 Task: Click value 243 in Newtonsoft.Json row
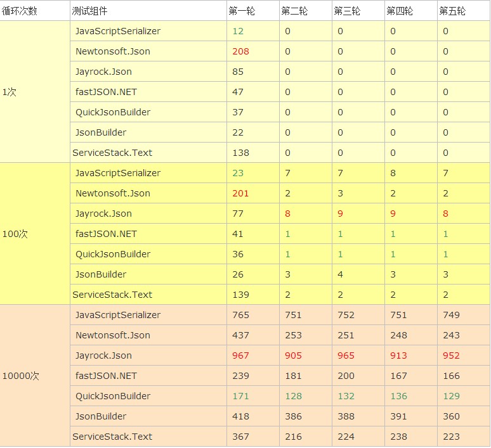click(x=451, y=335)
